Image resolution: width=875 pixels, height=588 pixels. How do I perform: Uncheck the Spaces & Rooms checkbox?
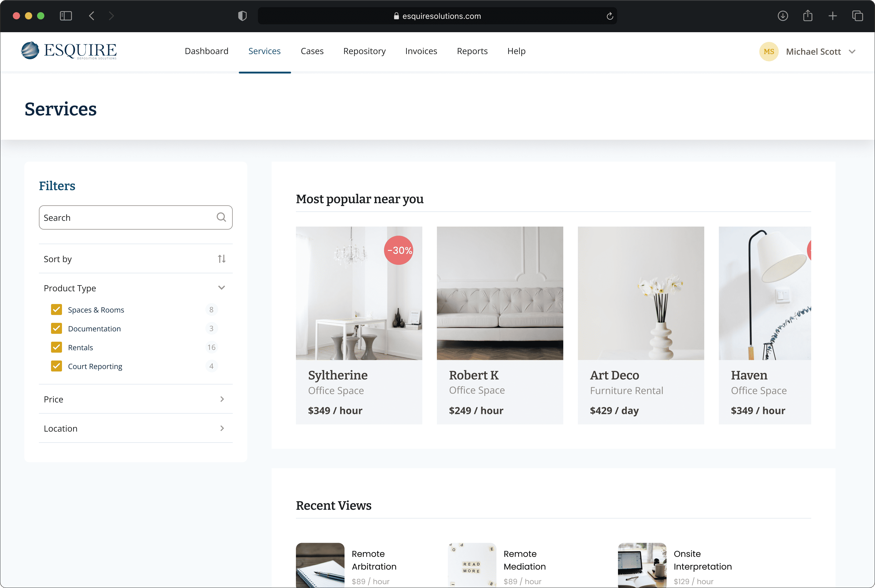pyautogui.click(x=57, y=309)
